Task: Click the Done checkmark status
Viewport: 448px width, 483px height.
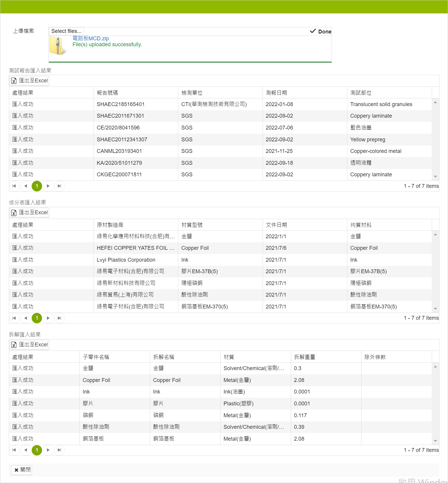Action: click(320, 31)
